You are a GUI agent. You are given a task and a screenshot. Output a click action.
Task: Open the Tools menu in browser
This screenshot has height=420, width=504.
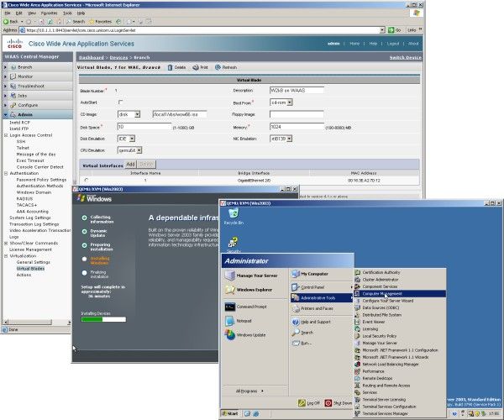[x=67, y=13]
